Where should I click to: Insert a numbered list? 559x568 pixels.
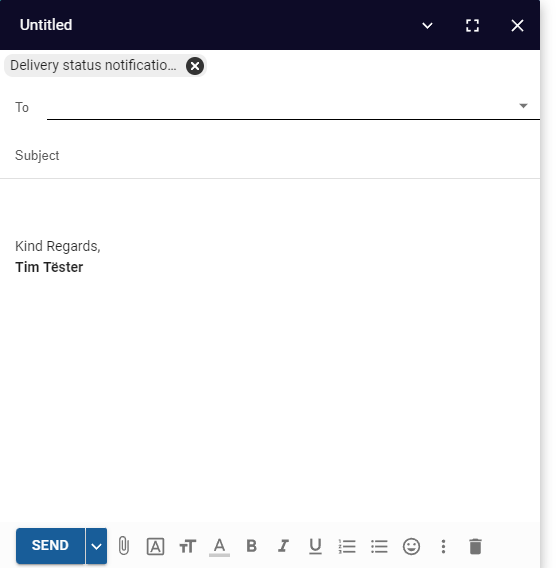(x=347, y=546)
